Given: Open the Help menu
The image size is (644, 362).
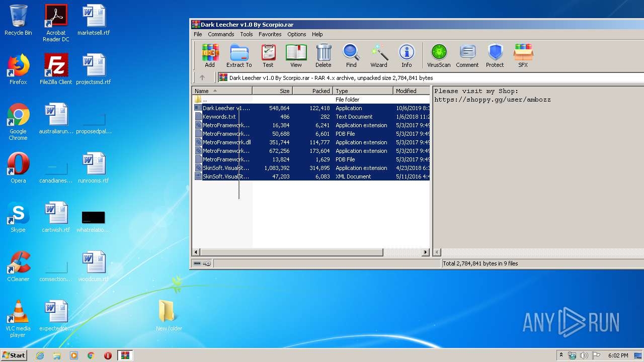Looking at the screenshot, I should coord(317,34).
